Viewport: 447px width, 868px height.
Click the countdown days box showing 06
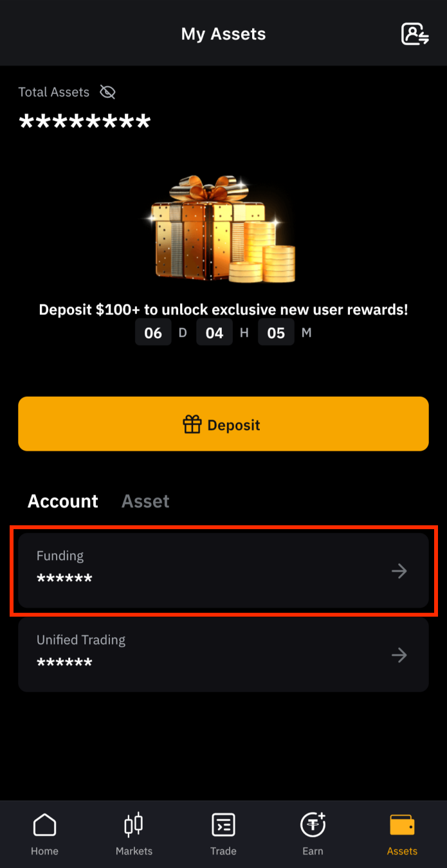(153, 332)
